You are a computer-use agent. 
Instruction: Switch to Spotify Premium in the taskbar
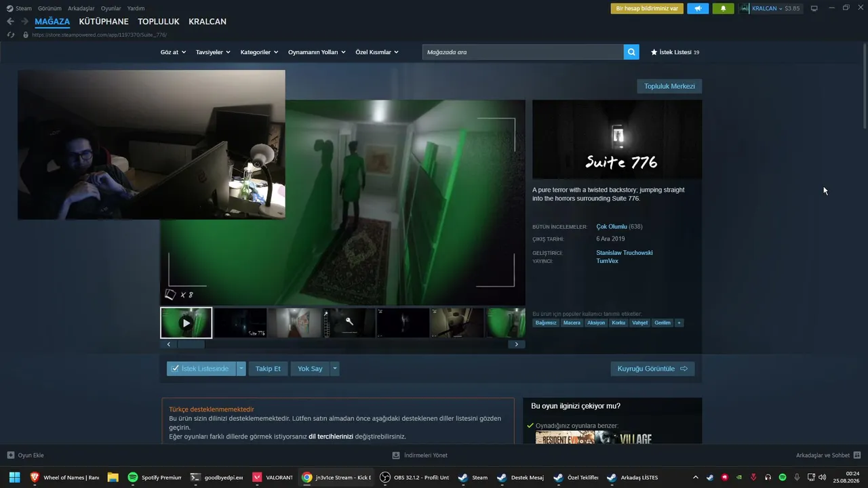[x=155, y=477]
